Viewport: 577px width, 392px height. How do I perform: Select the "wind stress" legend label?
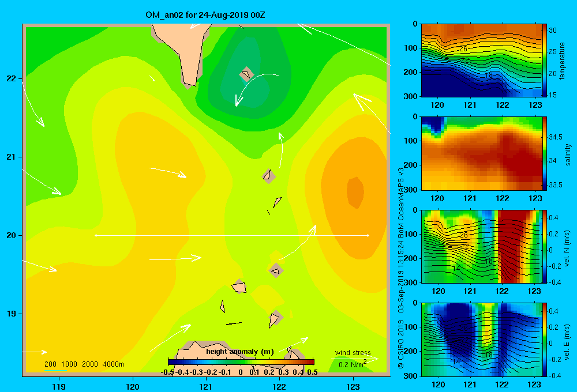tap(353, 352)
